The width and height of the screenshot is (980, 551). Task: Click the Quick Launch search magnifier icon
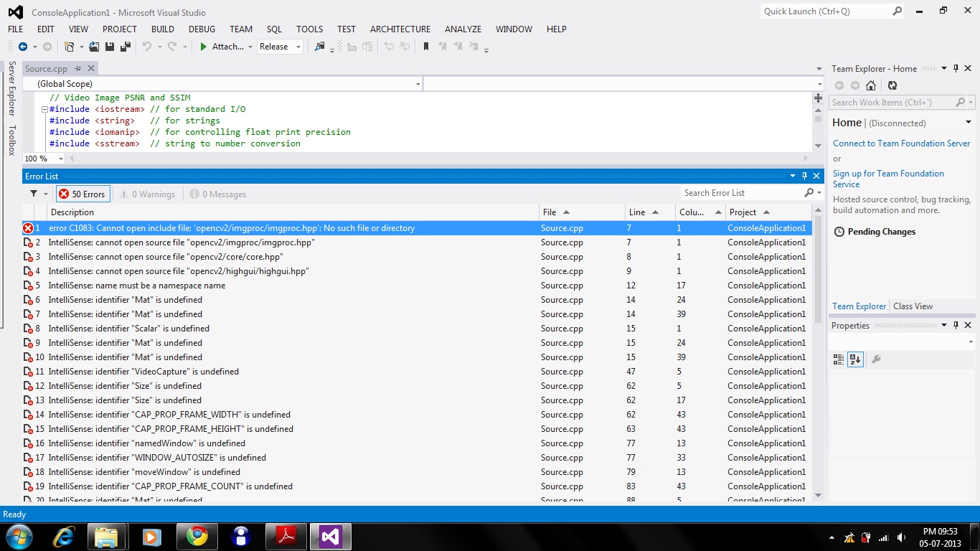click(x=897, y=11)
